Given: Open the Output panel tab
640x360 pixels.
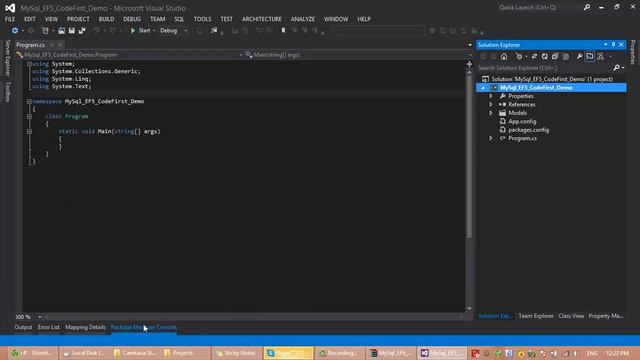Looking at the screenshot, I should (23, 327).
